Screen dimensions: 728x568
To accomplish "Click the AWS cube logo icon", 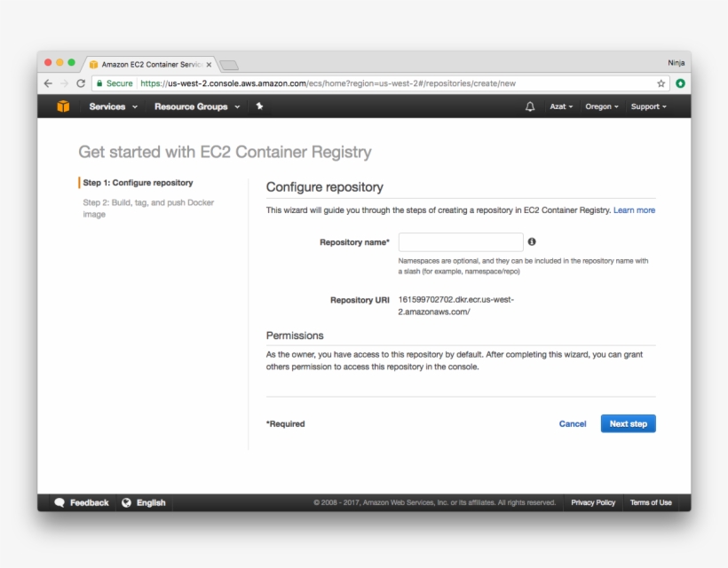I will 60,106.
